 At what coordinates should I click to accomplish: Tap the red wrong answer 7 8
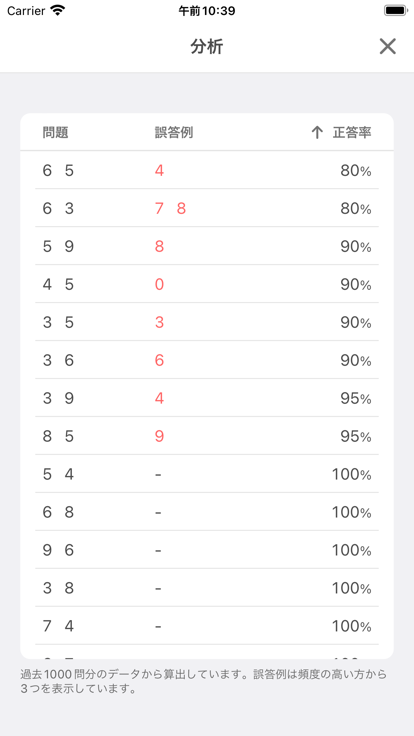(x=170, y=208)
